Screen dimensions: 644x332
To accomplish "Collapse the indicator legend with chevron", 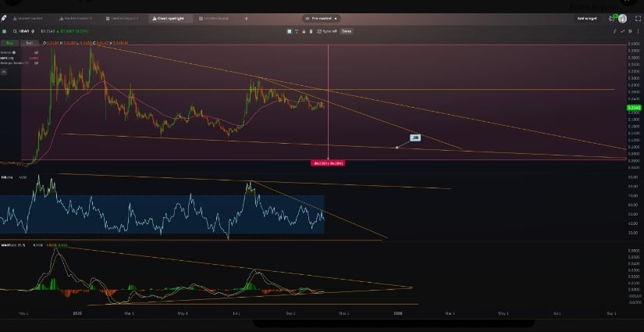I will point(4,72).
